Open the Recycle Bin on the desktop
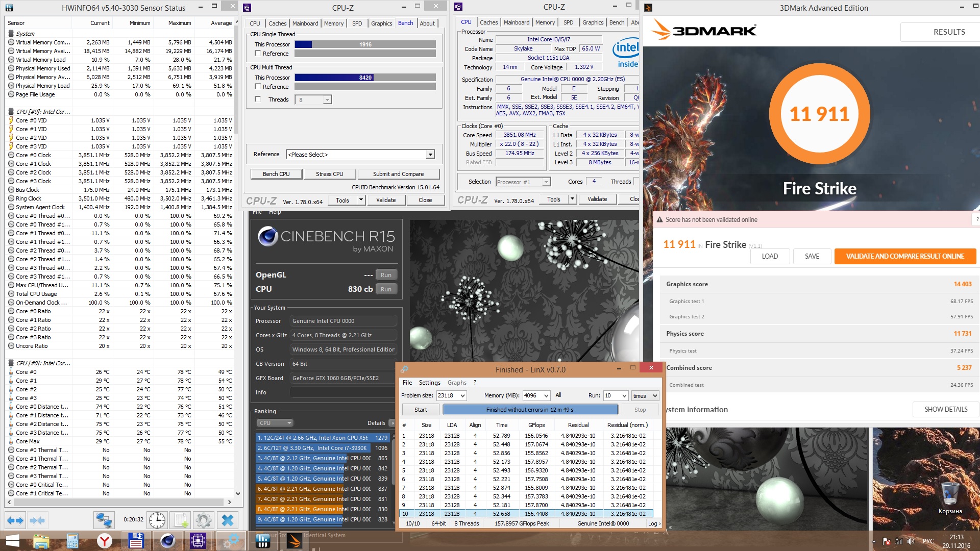The width and height of the screenshot is (980, 551). click(x=950, y=494)
